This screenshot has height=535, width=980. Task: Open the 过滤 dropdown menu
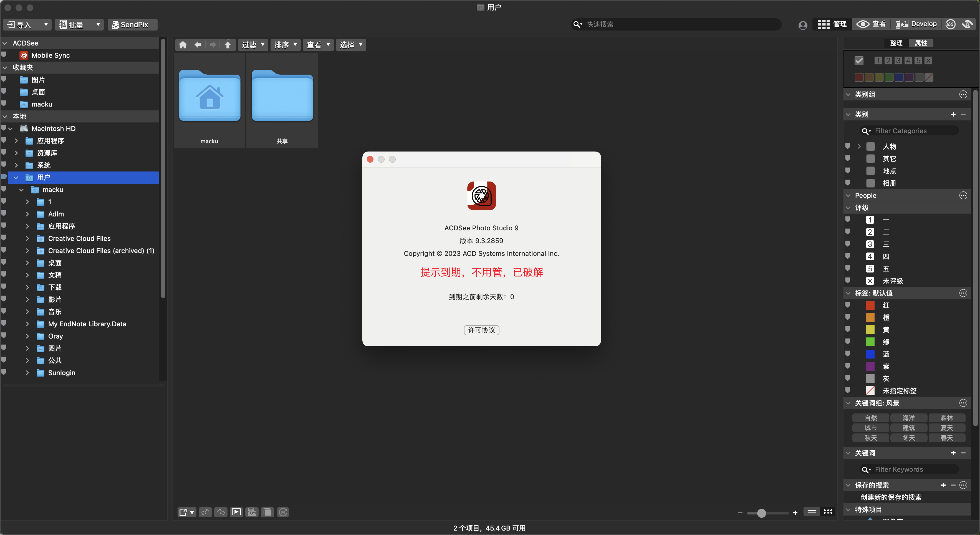pos(253,45)
